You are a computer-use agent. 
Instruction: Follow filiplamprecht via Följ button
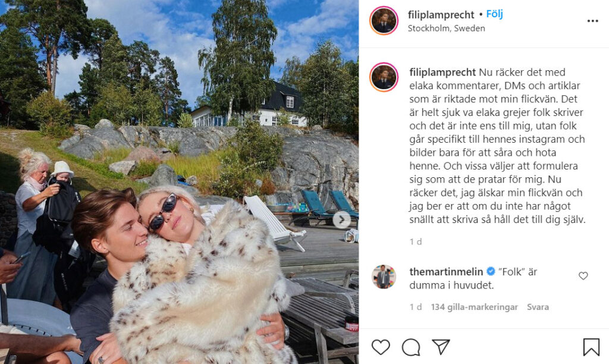[x=494, y=14]
